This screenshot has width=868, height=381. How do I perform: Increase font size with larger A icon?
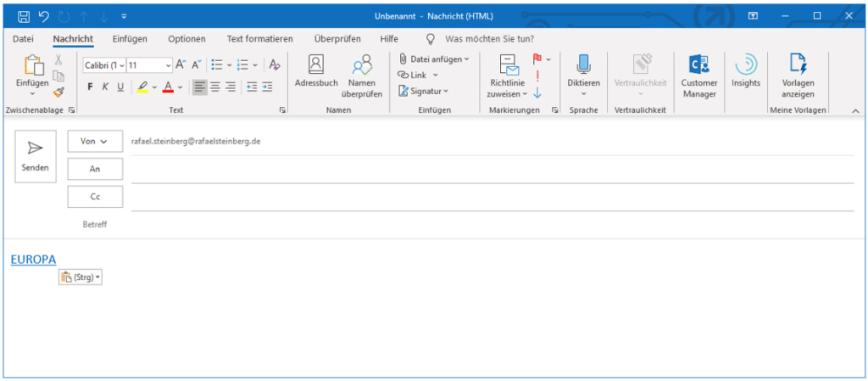click(x=181, y=64)
